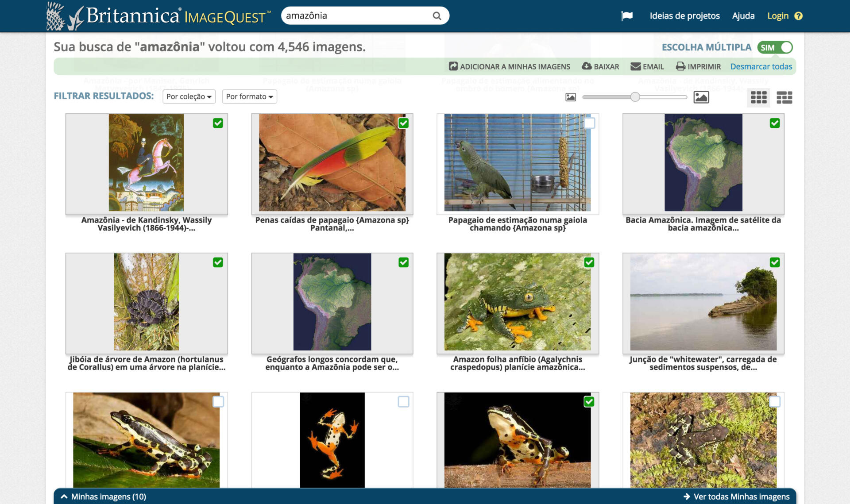850x504 pixels.
Task: Uncheck the Bacia Amazônica satellite image checkbox
Action: [x=775, y=123]
